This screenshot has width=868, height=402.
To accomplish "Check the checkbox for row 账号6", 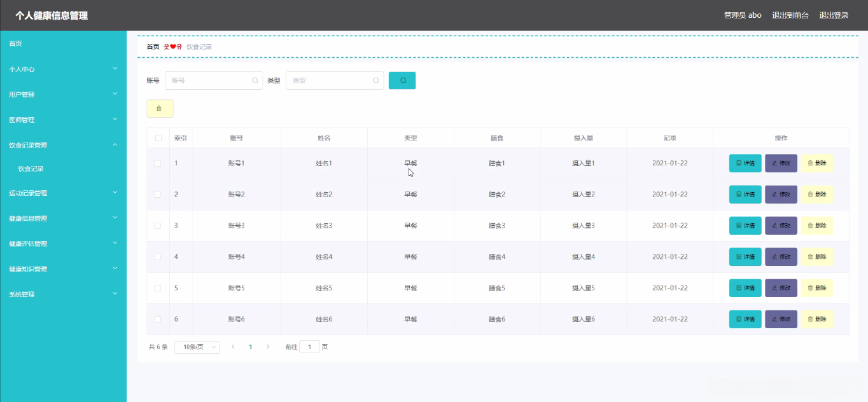I will 158,319.
